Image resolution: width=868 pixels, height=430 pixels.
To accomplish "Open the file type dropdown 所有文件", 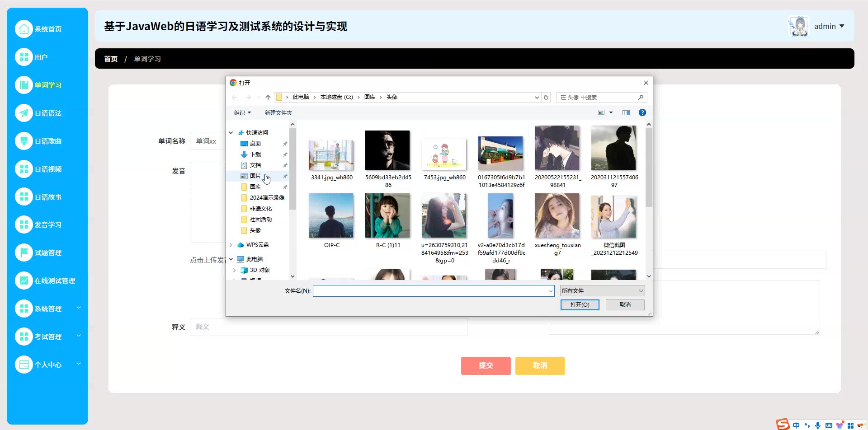I will pos(602,291).
